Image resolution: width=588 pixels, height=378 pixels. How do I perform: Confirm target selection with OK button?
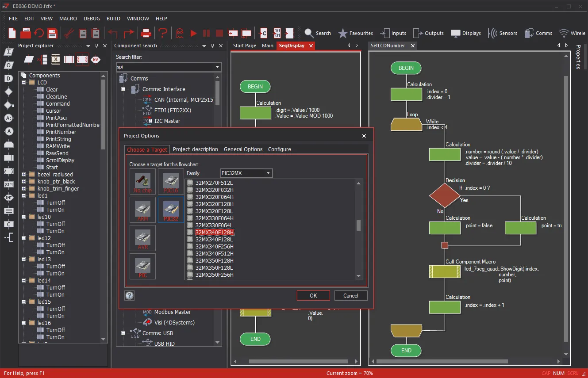[313, 295]
